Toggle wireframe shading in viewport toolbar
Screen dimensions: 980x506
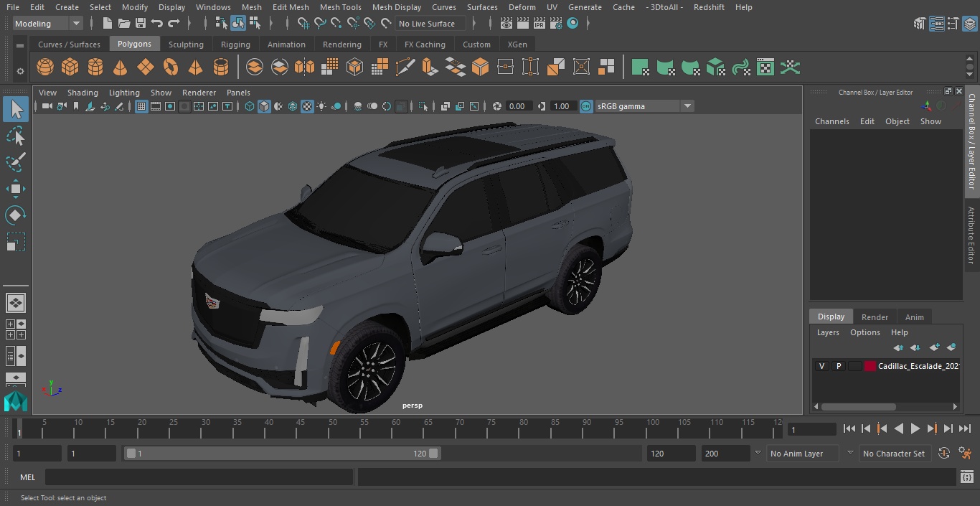tap(250, 106)
